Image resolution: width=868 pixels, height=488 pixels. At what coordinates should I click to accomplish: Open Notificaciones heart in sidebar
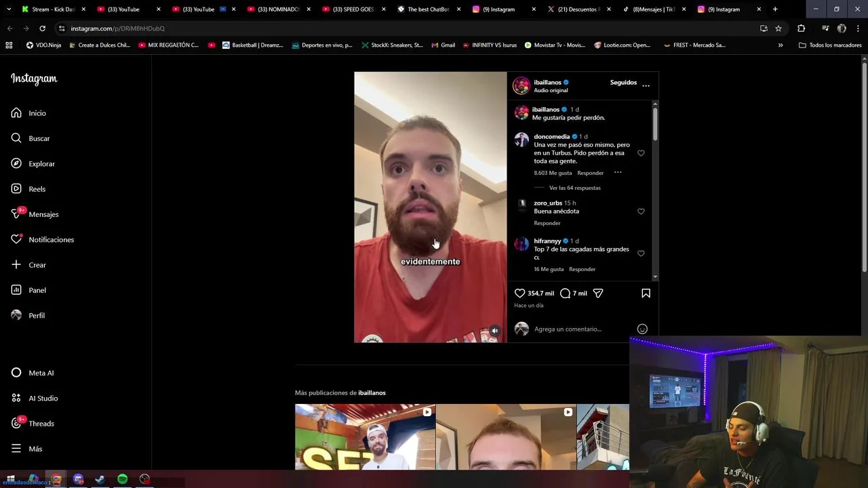(42, 239)
